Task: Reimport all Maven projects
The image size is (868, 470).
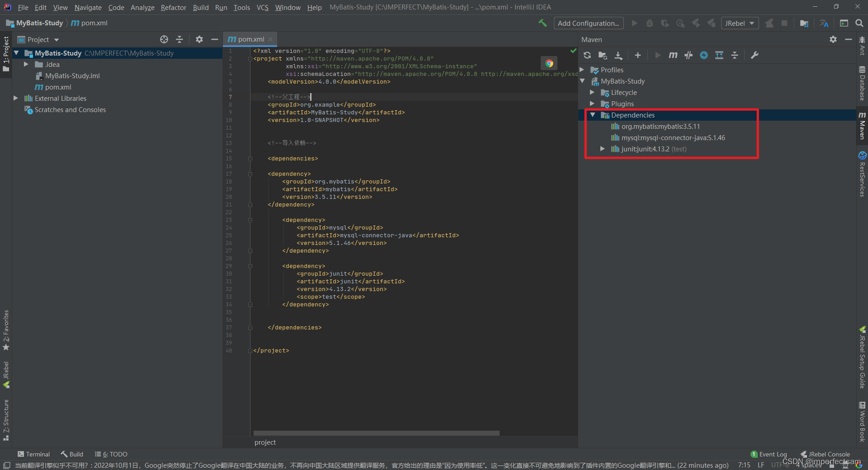Action: (x=587, y=55)
